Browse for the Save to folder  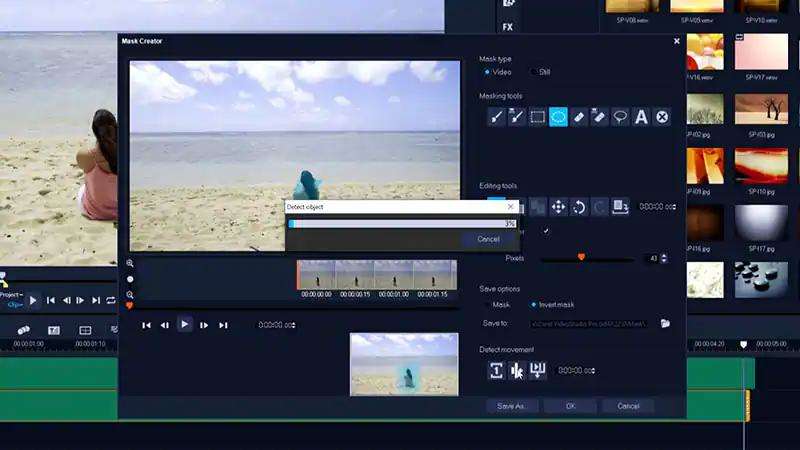point(665,323)
